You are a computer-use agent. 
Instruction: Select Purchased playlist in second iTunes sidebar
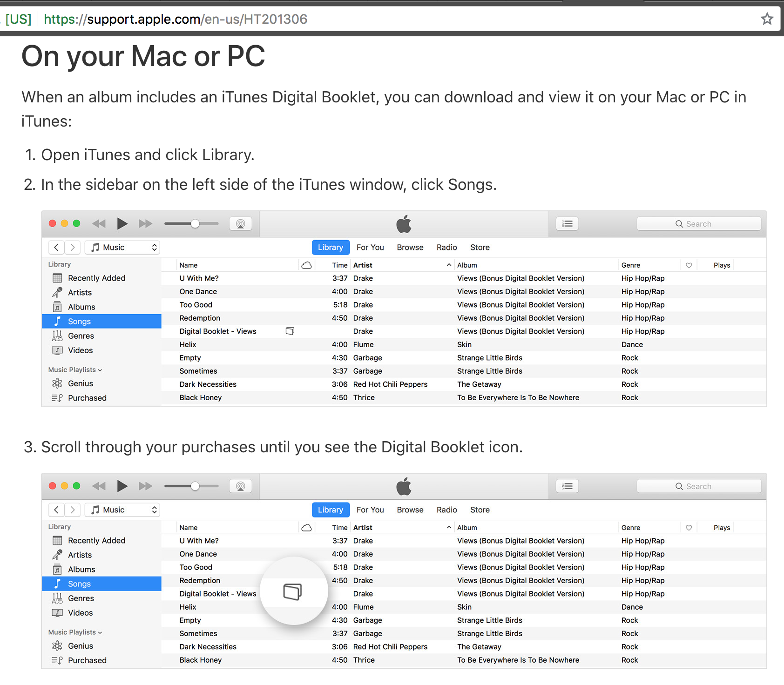point(101,660)
